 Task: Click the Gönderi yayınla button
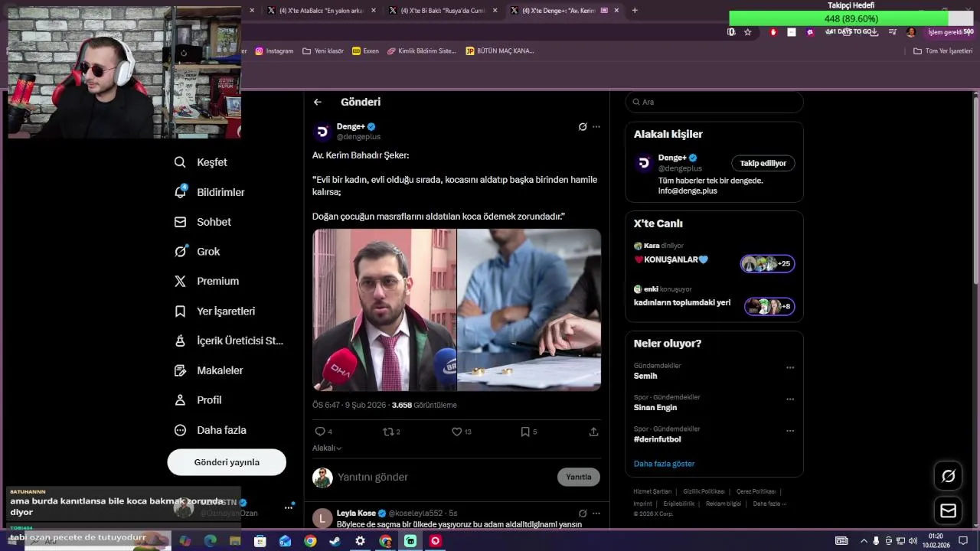(x=227, y=462)
